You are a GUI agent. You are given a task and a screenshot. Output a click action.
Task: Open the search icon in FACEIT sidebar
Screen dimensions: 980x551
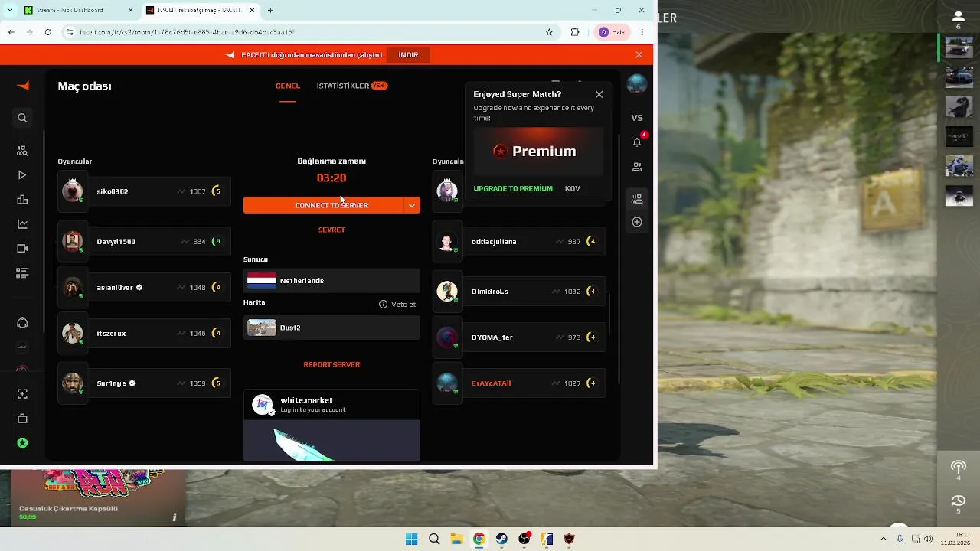click(x=22, y=118)
